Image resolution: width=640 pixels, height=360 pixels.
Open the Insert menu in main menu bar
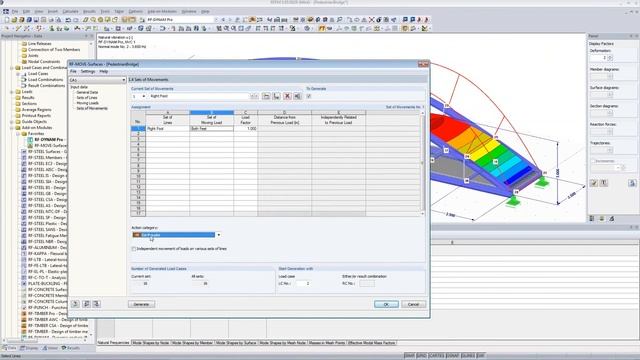point(53,11)
